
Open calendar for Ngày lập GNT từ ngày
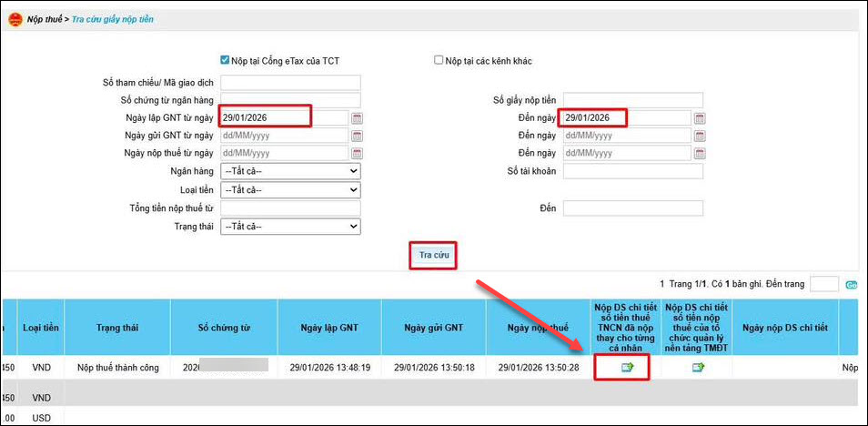tap(357, 118)
